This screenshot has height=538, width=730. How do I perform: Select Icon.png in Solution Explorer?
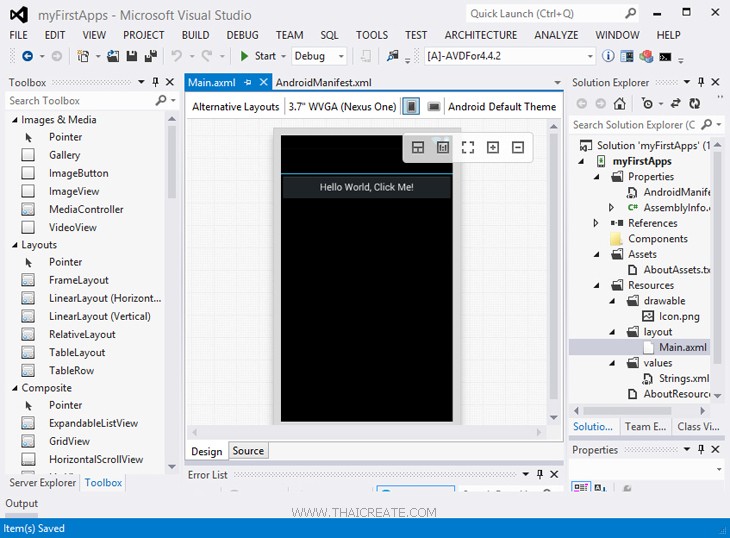679,316
